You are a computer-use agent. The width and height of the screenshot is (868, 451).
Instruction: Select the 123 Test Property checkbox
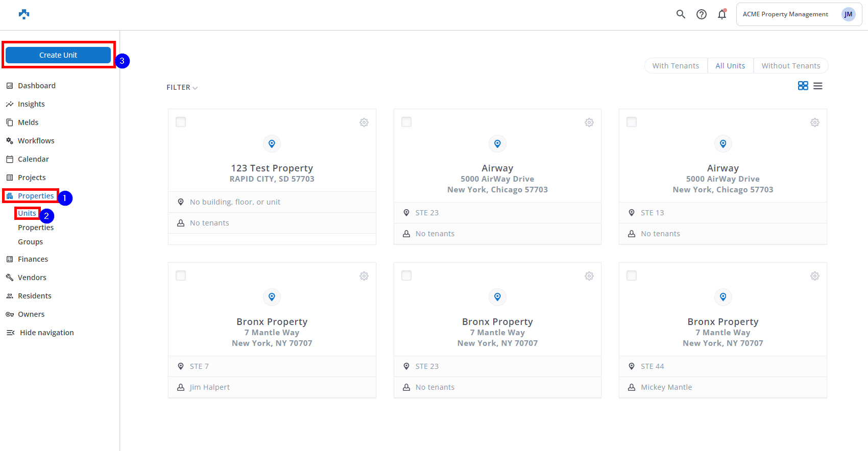[181, 122]
